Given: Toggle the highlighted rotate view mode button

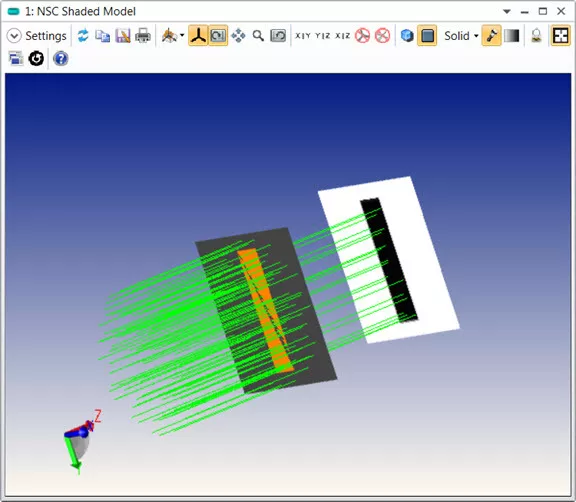Looking at the screenshot, I should coord(218,36).
